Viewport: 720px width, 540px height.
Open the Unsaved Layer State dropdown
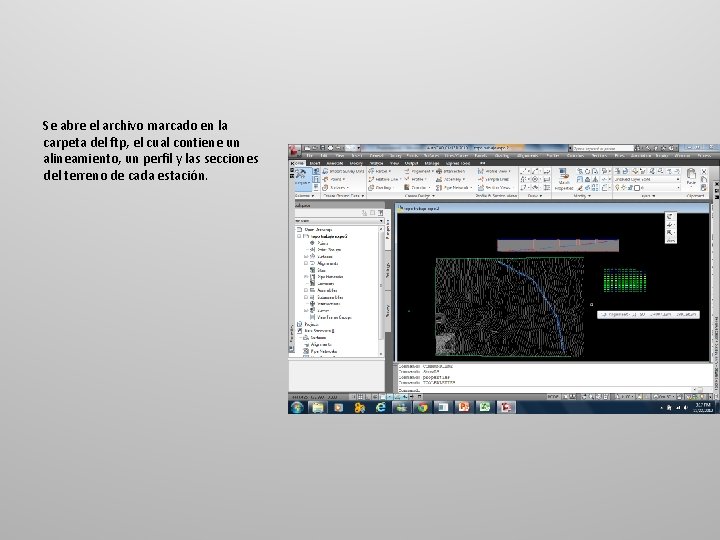point(647,179)
